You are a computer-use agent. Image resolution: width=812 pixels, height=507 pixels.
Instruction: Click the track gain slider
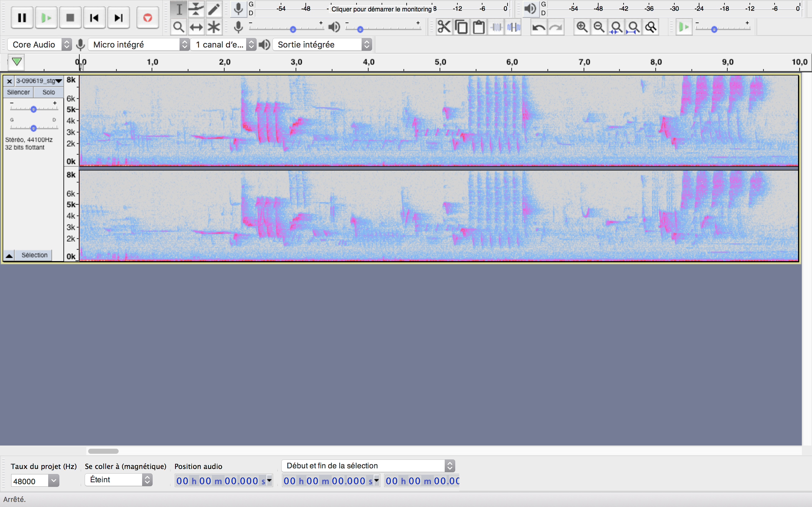(x=34, y=109)
